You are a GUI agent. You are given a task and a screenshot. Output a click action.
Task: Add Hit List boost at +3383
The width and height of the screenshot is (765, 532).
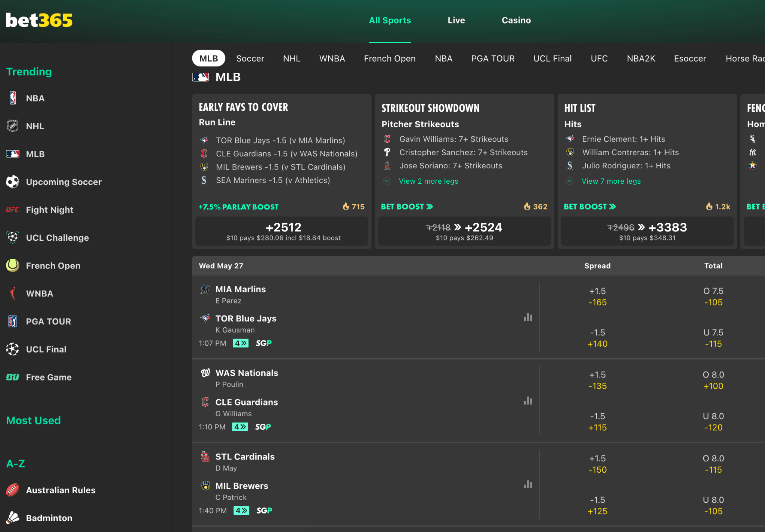647,231
